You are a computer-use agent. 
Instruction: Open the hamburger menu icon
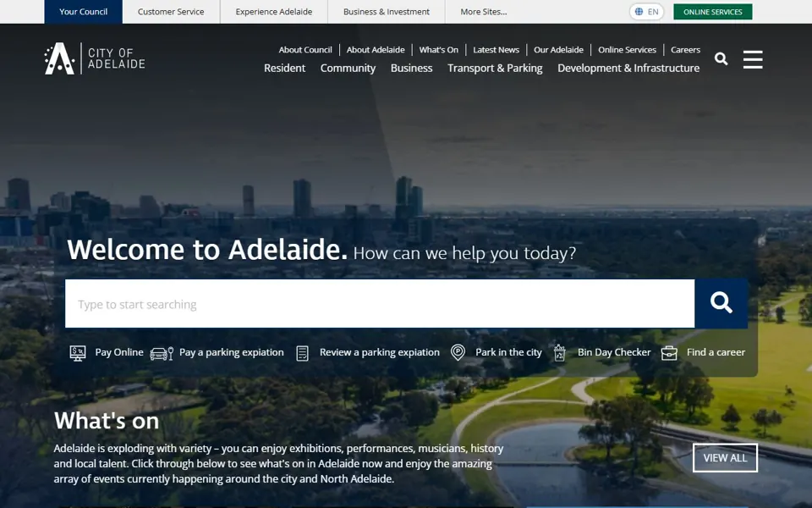[x=753, y=59]
